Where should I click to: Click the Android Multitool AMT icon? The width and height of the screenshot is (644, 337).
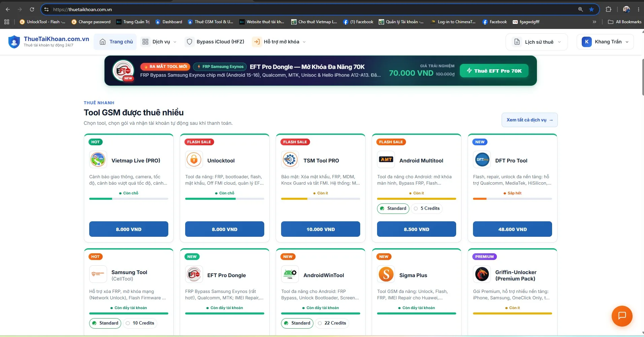tap(386, 159)
